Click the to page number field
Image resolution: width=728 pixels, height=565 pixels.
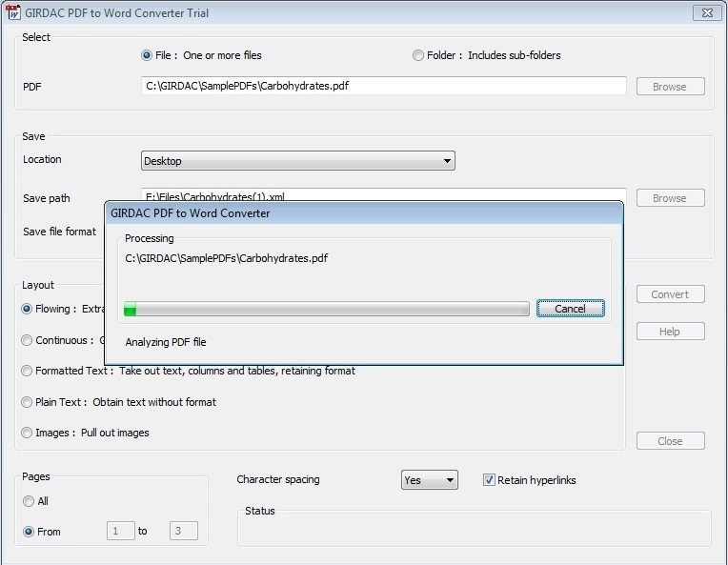[x=183, y=531]
